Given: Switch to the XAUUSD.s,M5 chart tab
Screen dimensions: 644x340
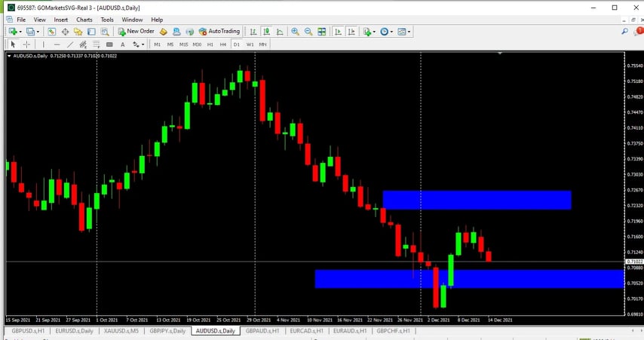Looking at the screenshot, I should [121, 330].
